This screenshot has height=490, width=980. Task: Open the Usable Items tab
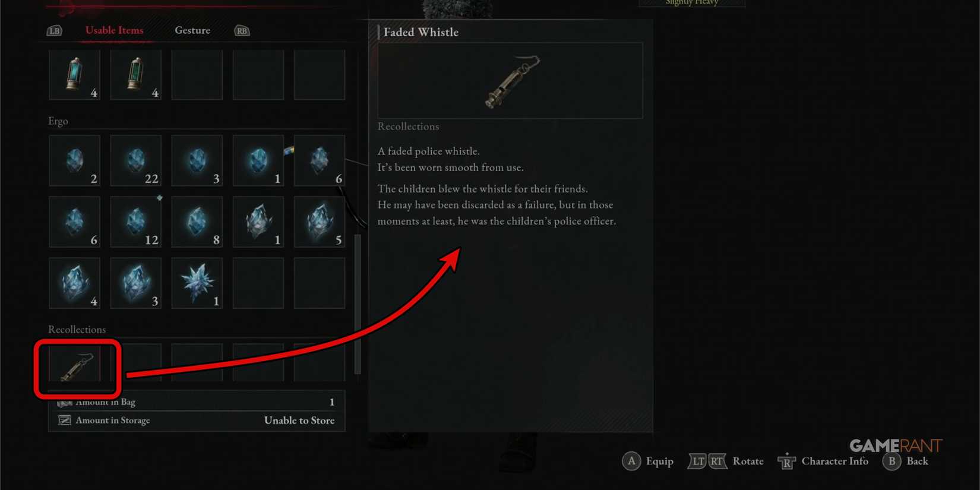pos(114,30)
